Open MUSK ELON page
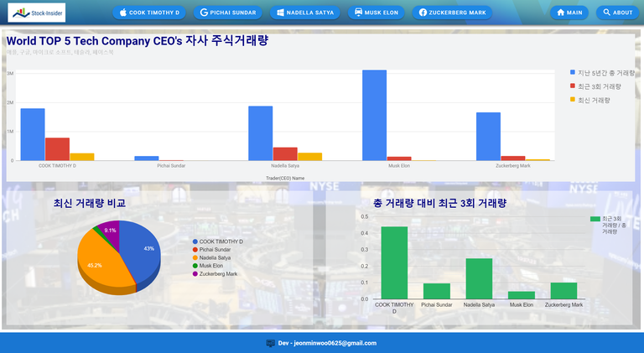 pyautogui.click(x=376, y=13)
